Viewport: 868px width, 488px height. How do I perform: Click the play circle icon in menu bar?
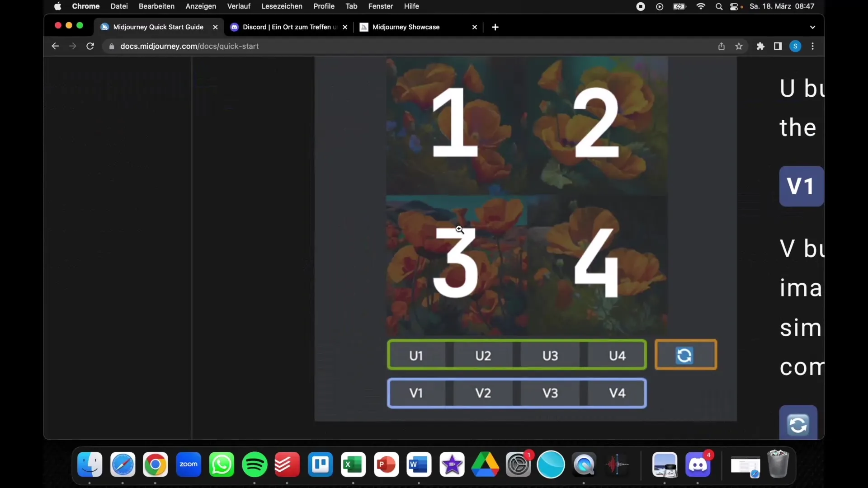[660, 6]
